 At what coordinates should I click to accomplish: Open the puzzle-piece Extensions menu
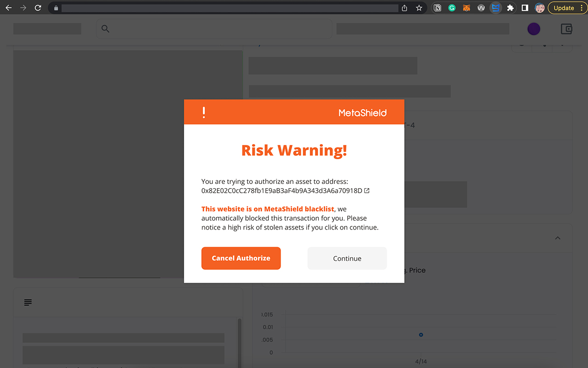coord(510,8)
